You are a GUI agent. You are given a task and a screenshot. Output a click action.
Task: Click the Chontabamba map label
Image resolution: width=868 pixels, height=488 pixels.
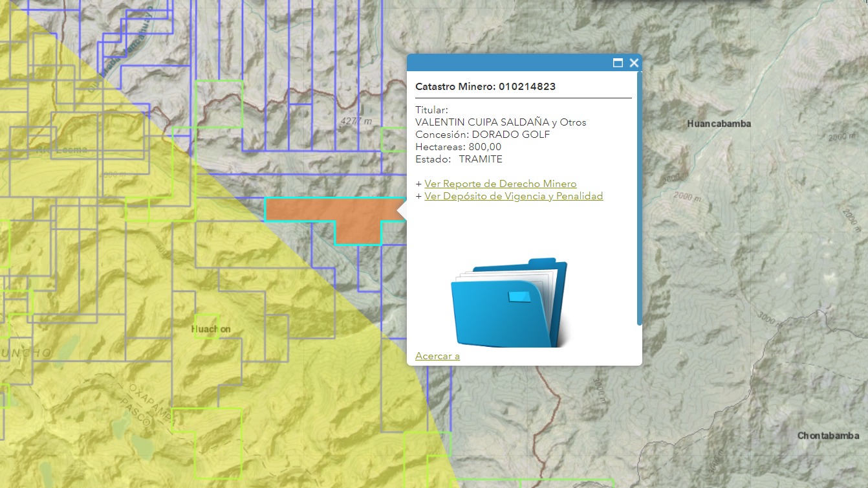(x=828, y=436)
